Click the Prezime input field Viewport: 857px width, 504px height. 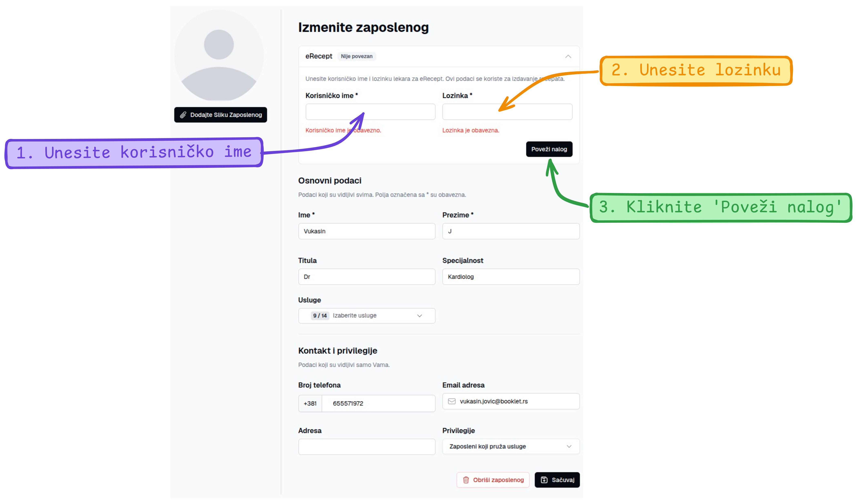(511, 231)
